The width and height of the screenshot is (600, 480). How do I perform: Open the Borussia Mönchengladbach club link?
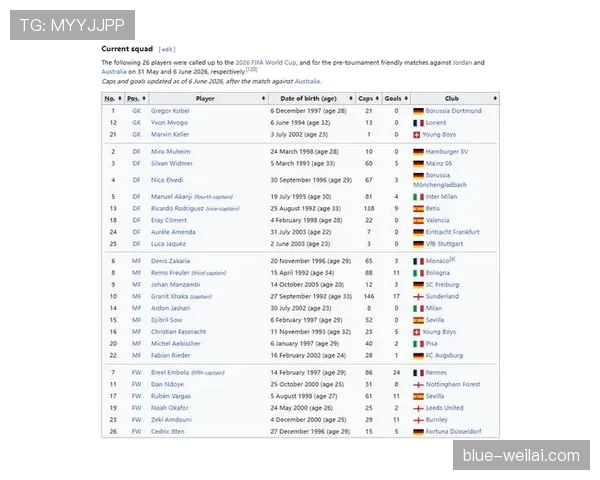440,180
